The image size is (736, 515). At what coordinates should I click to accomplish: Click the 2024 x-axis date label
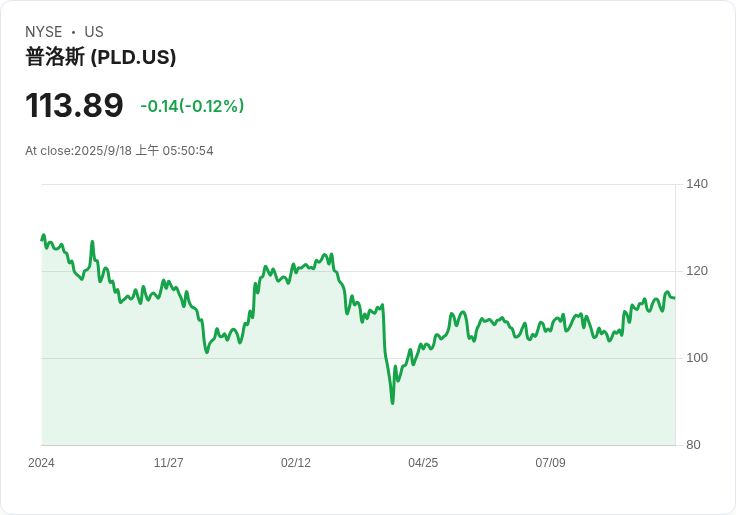[41, 463]
